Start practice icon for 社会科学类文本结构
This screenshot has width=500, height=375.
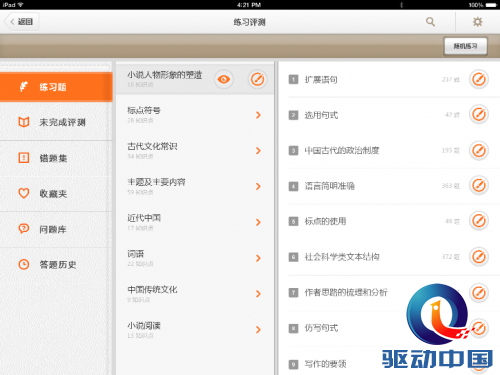click(479, 257)
